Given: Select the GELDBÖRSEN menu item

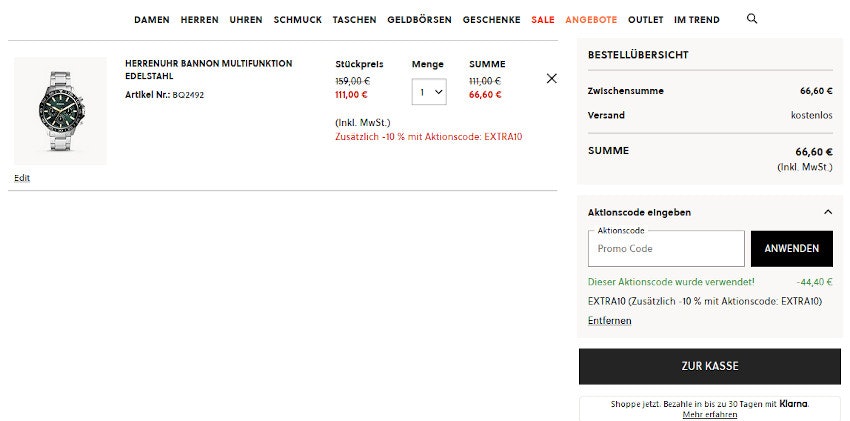Looking at the screenshot, I should click(419, 20).
